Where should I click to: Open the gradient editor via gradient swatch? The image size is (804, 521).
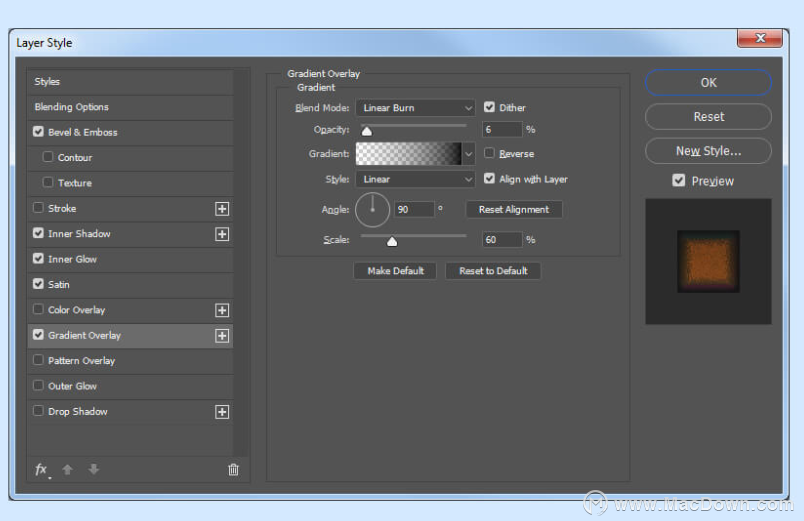(x=409, y=154)
